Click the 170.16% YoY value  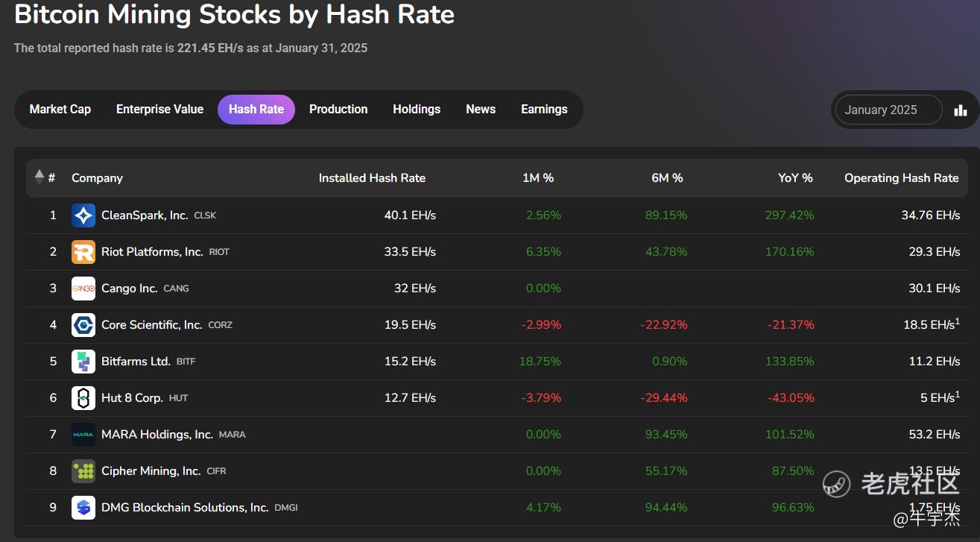point(790,252)
